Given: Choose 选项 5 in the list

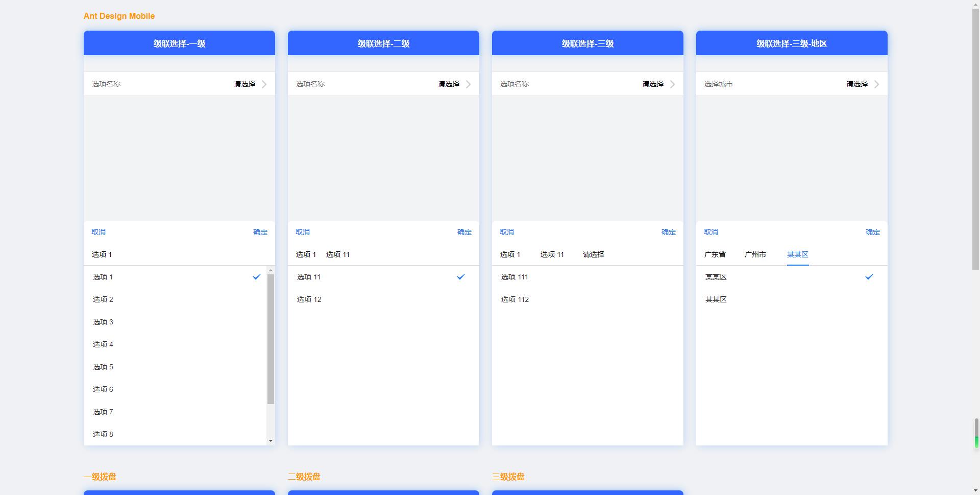Looking at the screenshot, I should [x=175, y=367].
